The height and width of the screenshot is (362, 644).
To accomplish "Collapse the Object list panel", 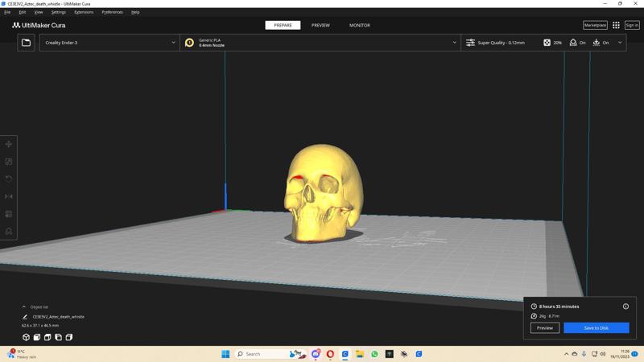I will coord(24,307).
